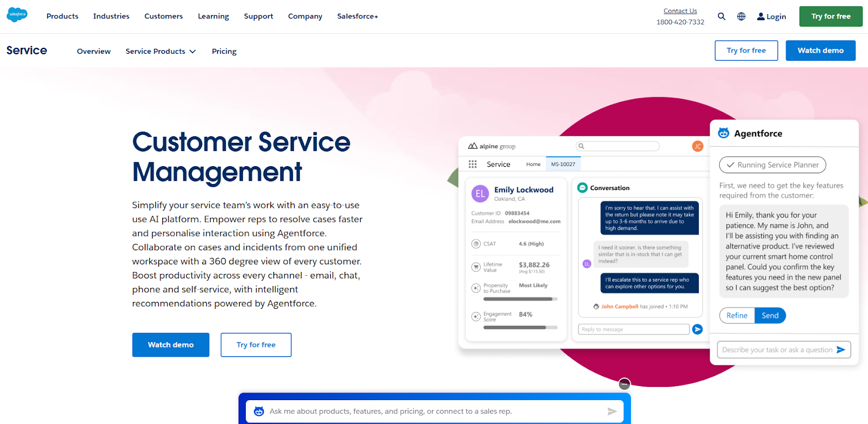Click the CSAT metric icon

pyautogui.click(x=476, y=244)
